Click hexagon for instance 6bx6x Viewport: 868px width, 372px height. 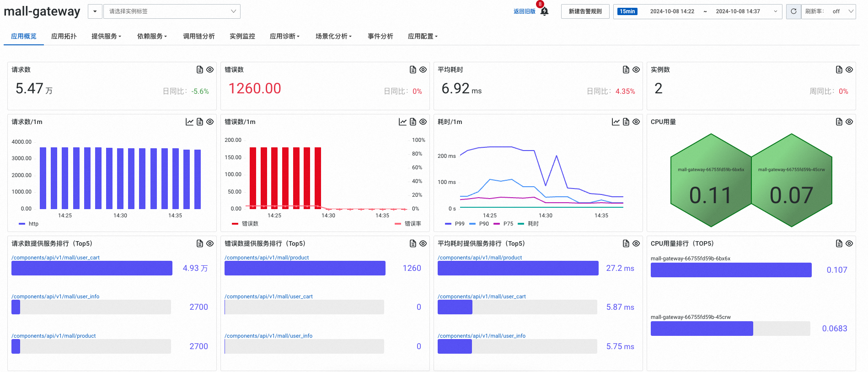711,180
